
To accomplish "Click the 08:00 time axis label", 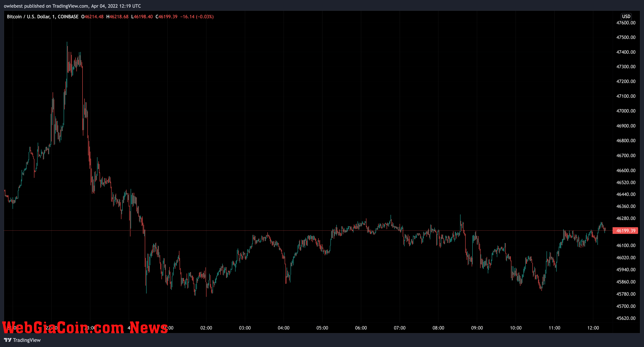I will 438,328.
